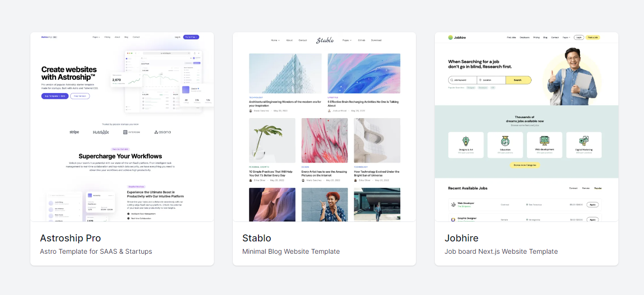Click 'Job board Next.js Website Template' subtitle
The width and height of the screenshot is (644, 295).
click(501, 251)
